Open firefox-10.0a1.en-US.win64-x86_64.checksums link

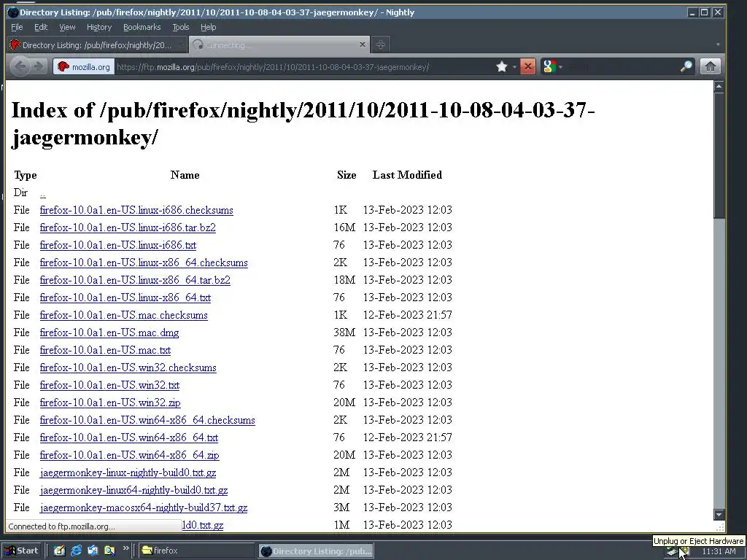tap(147, 420)
